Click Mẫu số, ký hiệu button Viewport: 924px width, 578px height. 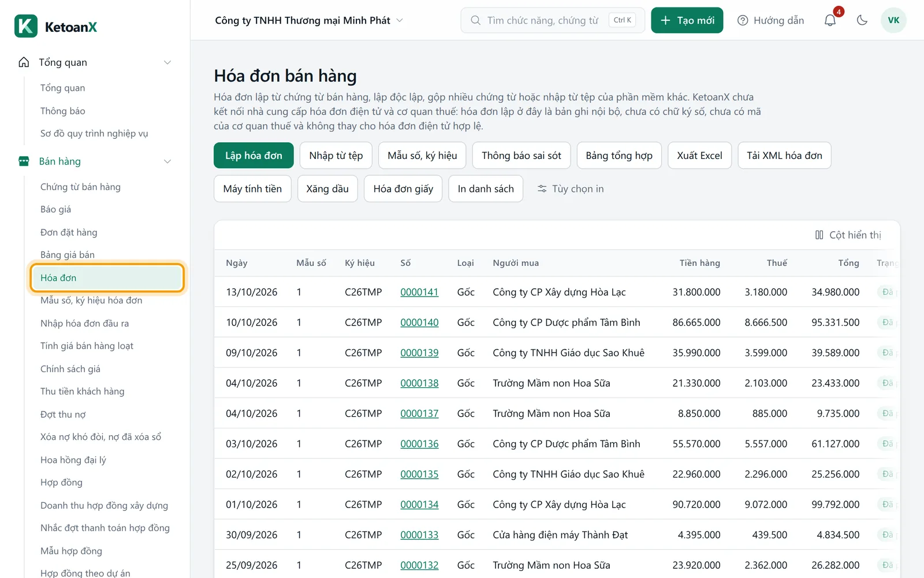coord(422,155)
